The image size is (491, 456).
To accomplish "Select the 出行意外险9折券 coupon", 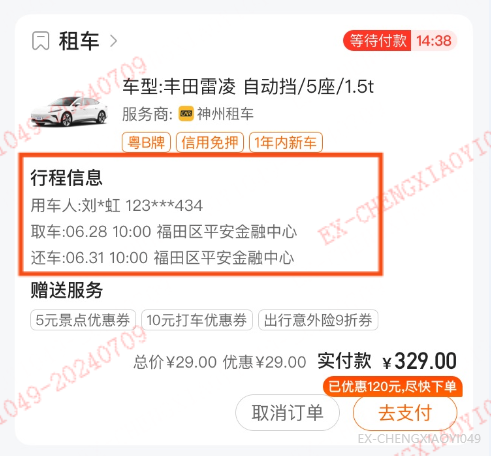I will coord(318,320).
